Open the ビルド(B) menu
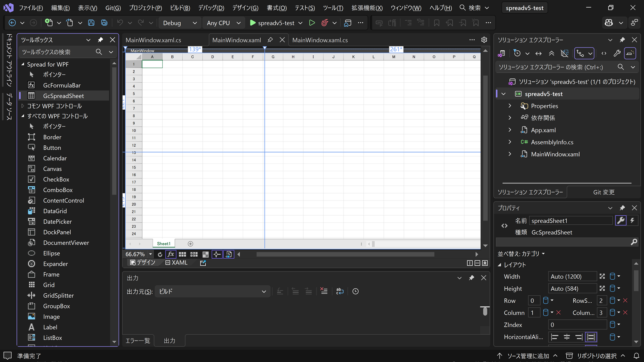The height and width of the screenshot is (362, 644). point(180,8)
